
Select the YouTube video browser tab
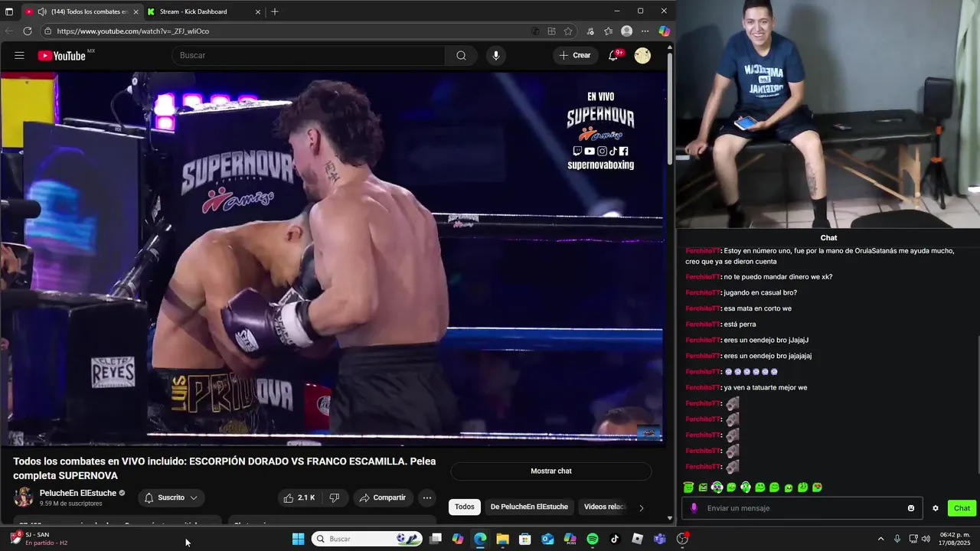coord(84,11)
